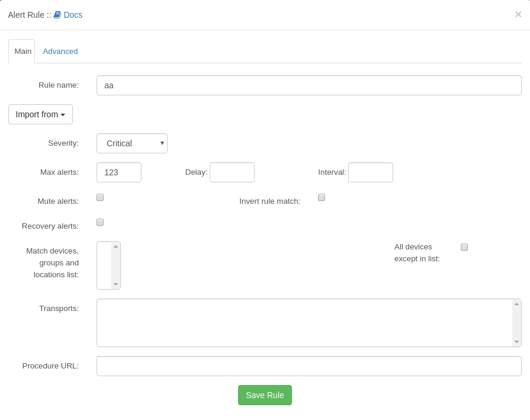Image resolution: width=530 pixels, height=420 pixels.
Task: Switch to the Advanced tab
Action: tap(60, 52)
